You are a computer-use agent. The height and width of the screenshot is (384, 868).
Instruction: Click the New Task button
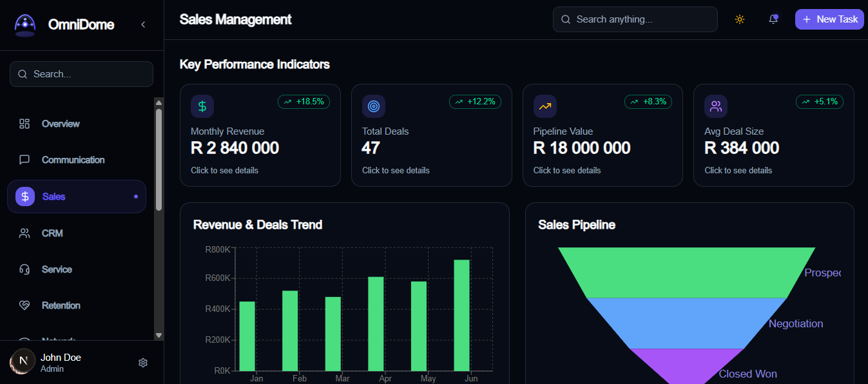tap(829, 19)
